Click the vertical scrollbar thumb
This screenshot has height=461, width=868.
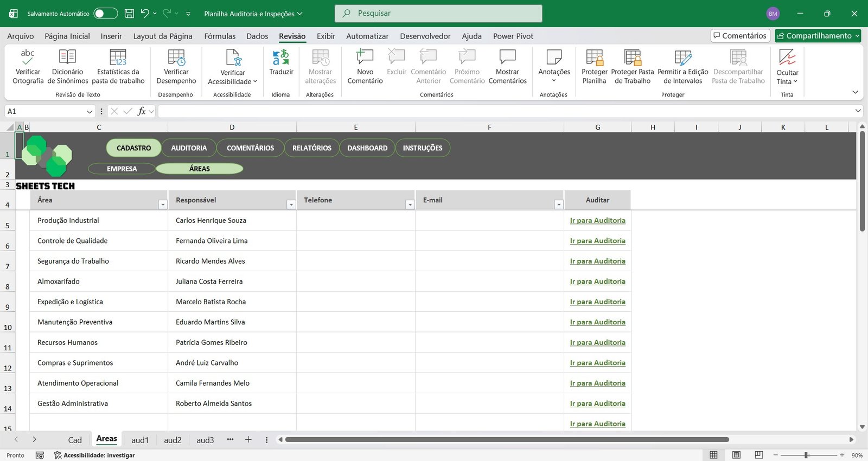tap(862, 181)
